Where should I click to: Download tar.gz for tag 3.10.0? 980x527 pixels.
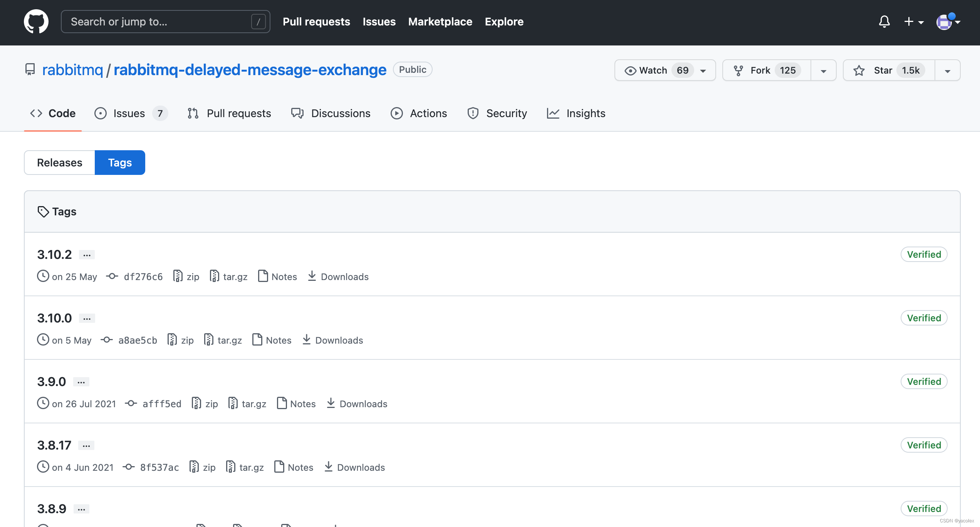[223, 340]
